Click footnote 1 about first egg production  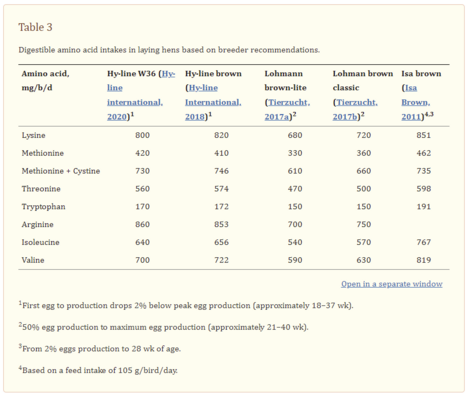click(186, 305)
